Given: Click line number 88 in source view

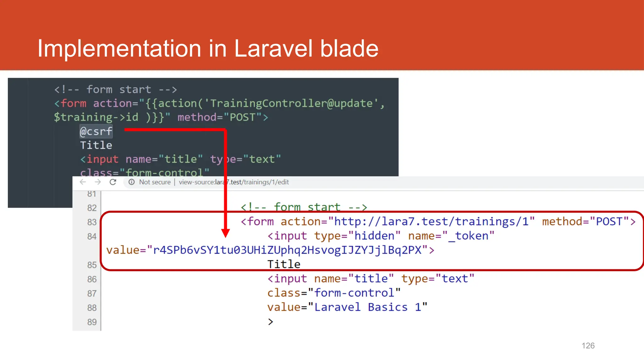Looking at the screenshot, I should tap(92, 308).
